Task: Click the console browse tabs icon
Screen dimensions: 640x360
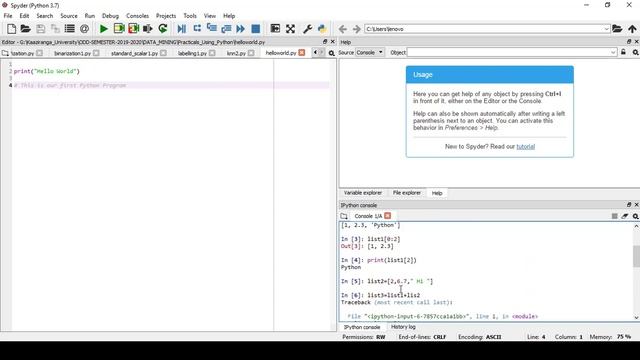Action: point(344,216)
